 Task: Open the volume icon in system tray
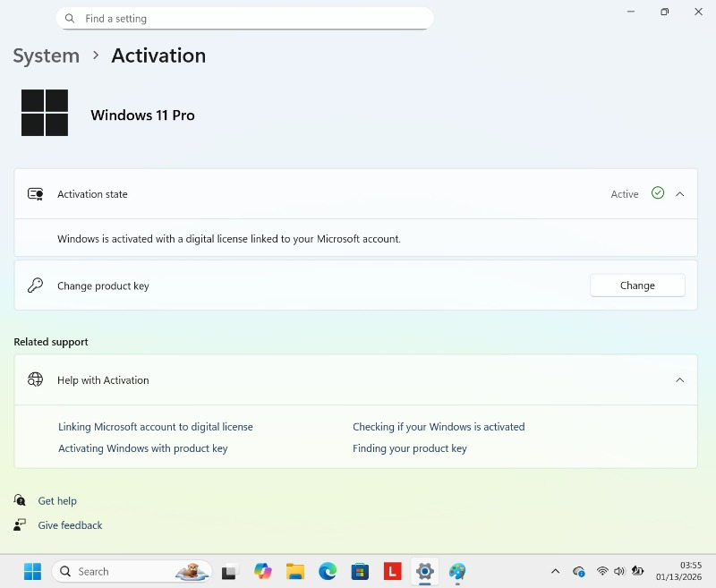click(618, 571)
